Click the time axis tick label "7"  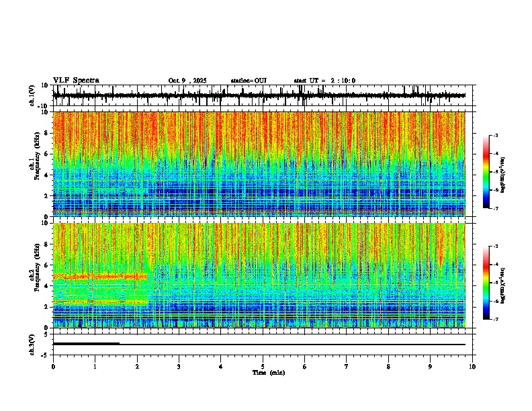tap(347, 367)
